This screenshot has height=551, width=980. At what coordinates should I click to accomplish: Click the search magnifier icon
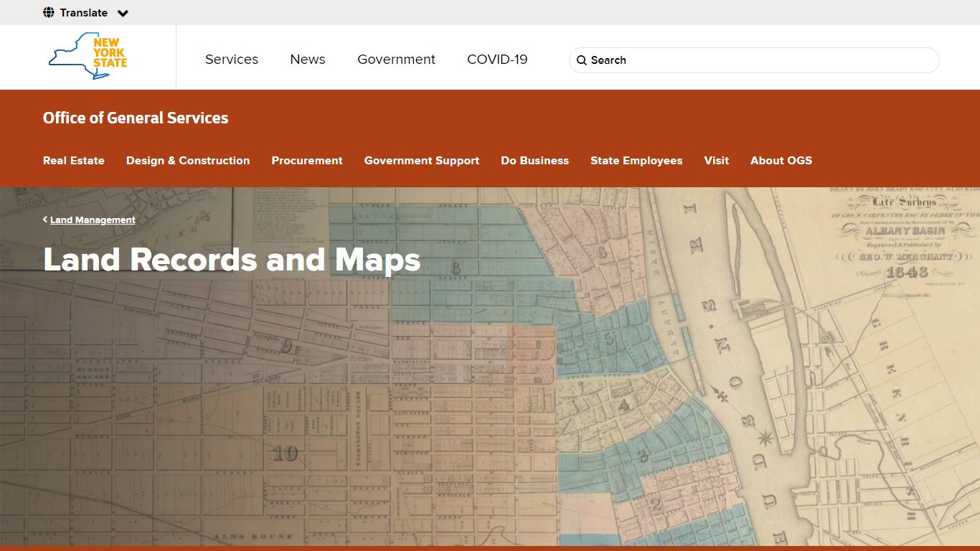(x=582, y=60)
